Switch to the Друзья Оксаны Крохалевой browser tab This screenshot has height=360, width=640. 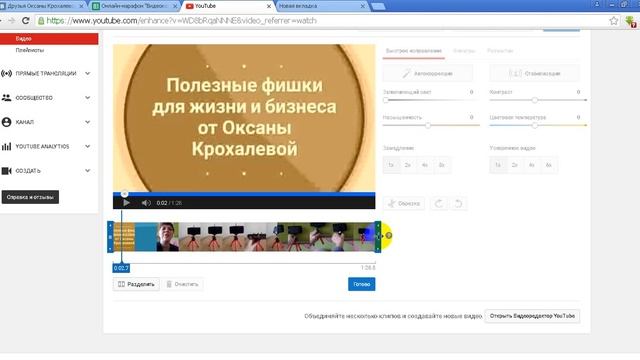(41, 6)
